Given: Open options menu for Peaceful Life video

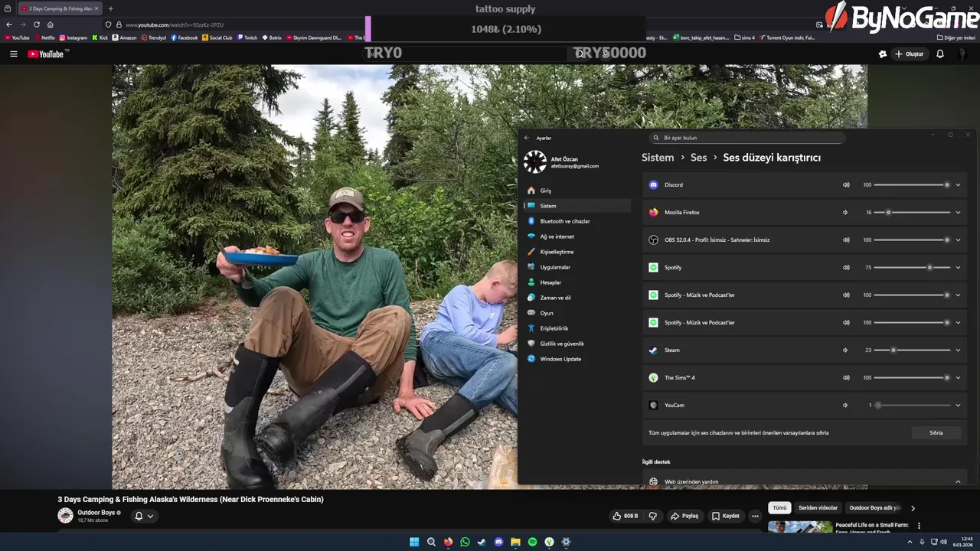Looking at the screenshot, I should (919, 526).
